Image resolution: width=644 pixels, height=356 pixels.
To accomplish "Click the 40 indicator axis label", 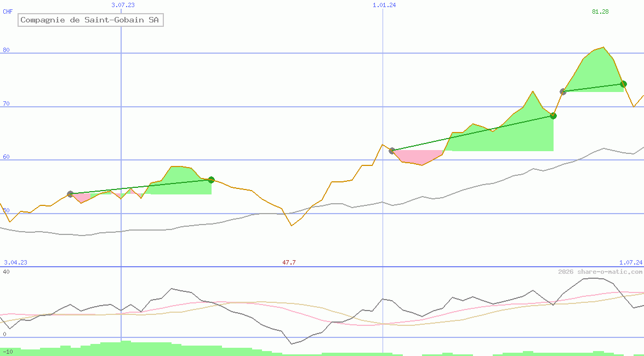I will 6,272.
